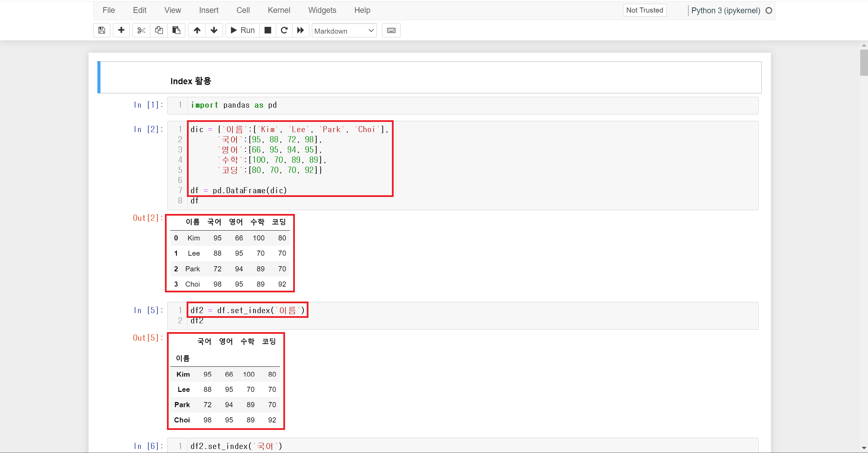Screen dimensions: 868x453
Task: Copy selected cells icon
Action: [159, 30]
